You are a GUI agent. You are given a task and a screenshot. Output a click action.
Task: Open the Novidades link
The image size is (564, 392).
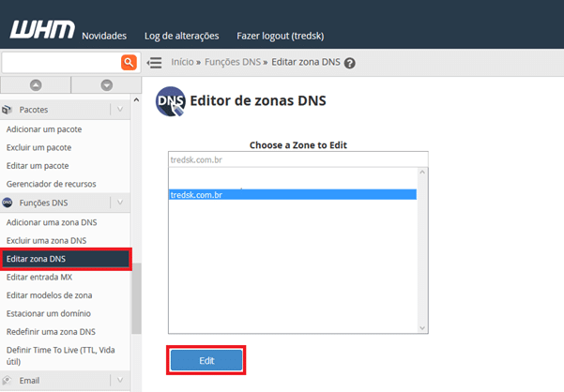(104, 36)
